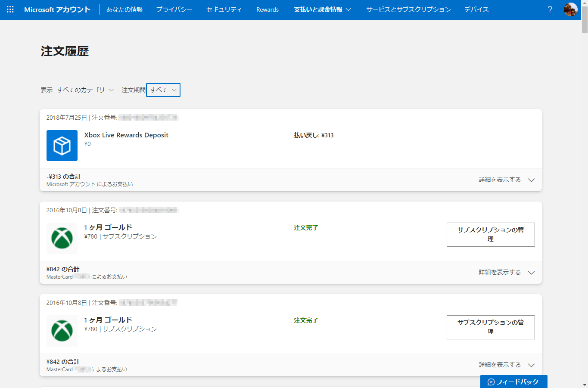Click サブスクリプションの管理 on second Gold order
Image resolution: width=588 pixels, height=388 pixels.
coord(491,327)
